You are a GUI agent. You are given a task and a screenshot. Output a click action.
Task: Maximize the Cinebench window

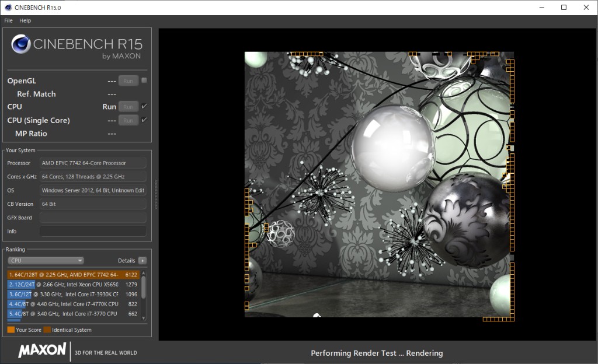(564, 8)
